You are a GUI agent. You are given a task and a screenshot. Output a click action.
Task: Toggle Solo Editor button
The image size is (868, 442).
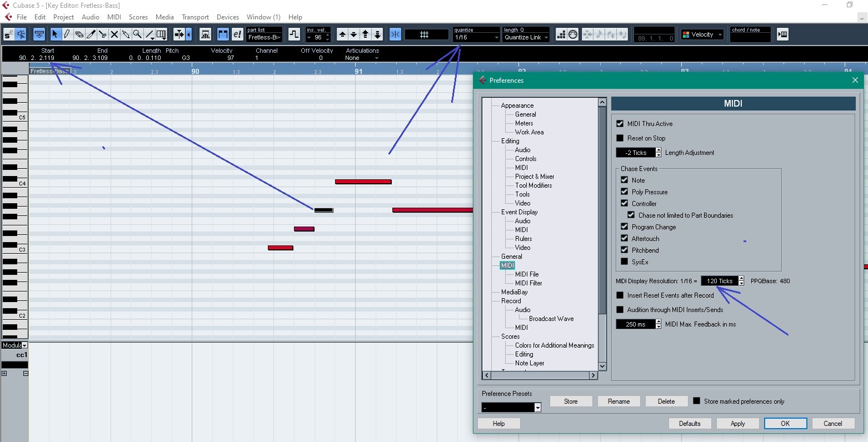(9, 34)
